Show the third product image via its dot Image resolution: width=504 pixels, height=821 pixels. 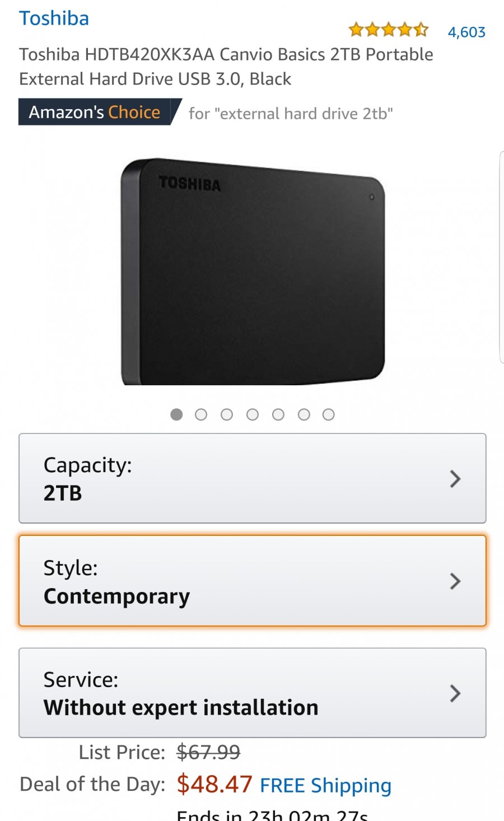coord(227,414)
